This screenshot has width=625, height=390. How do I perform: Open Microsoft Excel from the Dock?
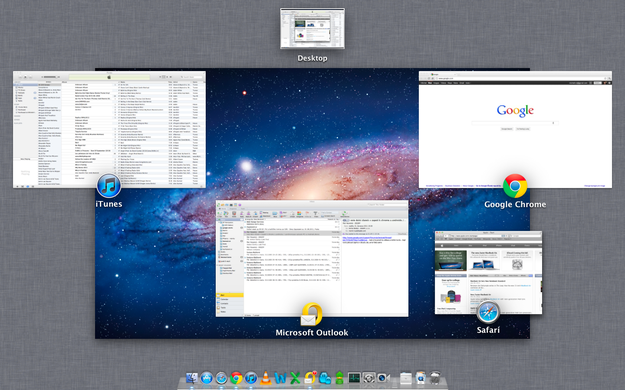coord(295,378)
